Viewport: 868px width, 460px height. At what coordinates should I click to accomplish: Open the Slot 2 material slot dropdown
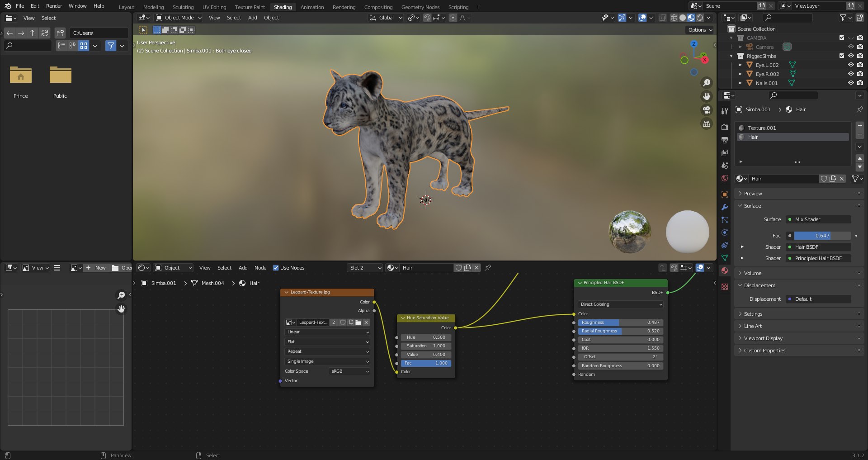click(x=365, y=268)
